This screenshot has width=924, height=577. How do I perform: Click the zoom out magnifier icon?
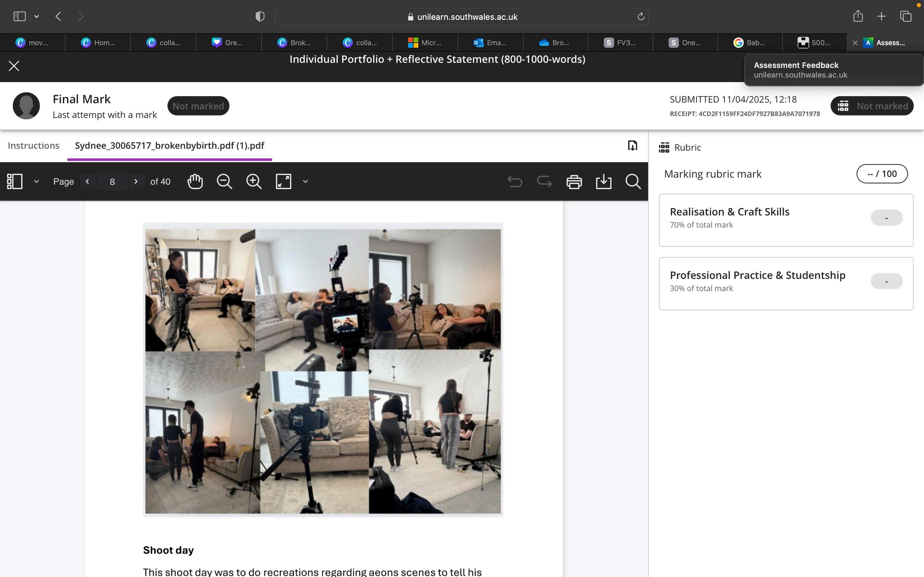225,182
